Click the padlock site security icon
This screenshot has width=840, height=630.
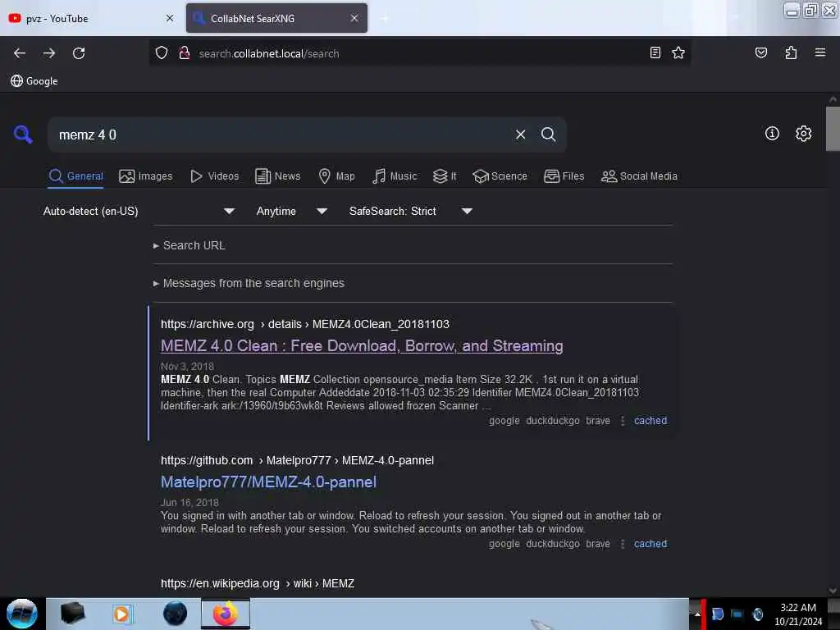[x=185, y=53]
